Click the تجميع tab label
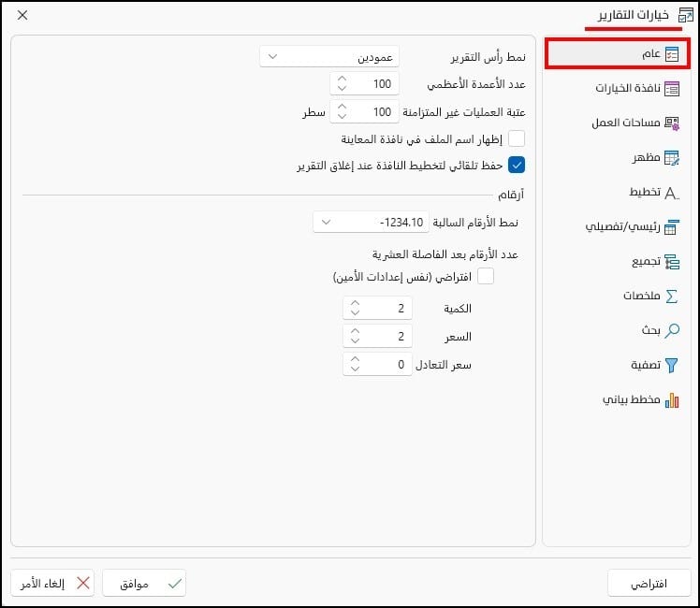 (646, 261)
